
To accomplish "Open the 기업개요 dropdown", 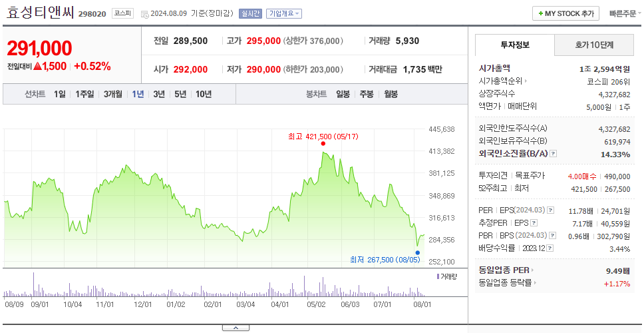I will 284,13.
